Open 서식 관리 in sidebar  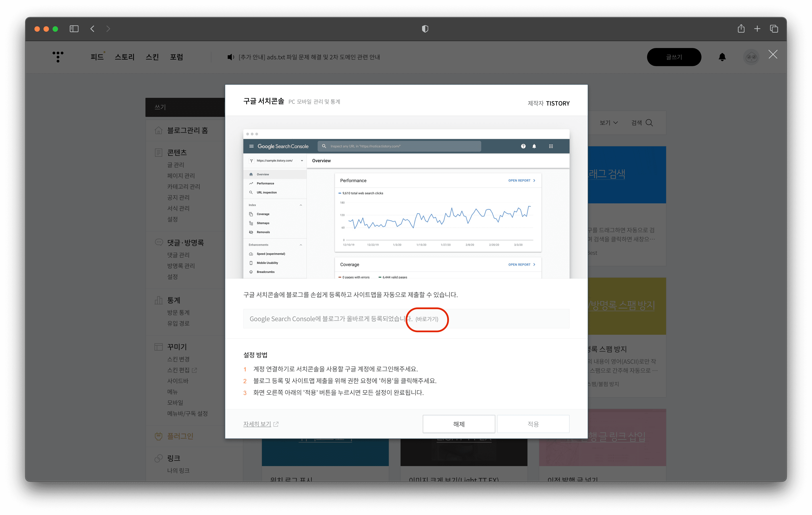(178, 208)
